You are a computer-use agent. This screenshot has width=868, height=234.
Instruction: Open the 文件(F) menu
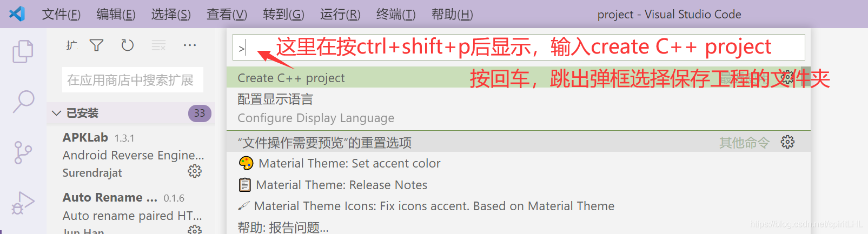[x=61, y=14]
